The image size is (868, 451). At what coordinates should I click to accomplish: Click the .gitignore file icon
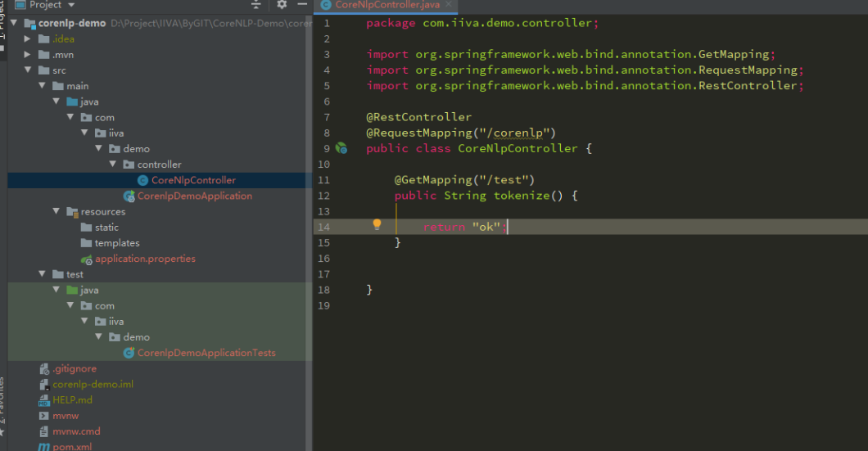pos(43,368)
